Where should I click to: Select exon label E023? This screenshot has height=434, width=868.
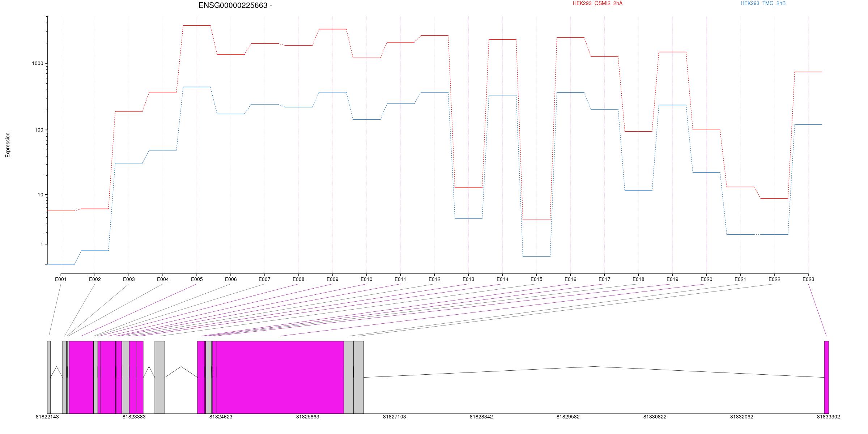pyautogui.click(x=808, y=279)
